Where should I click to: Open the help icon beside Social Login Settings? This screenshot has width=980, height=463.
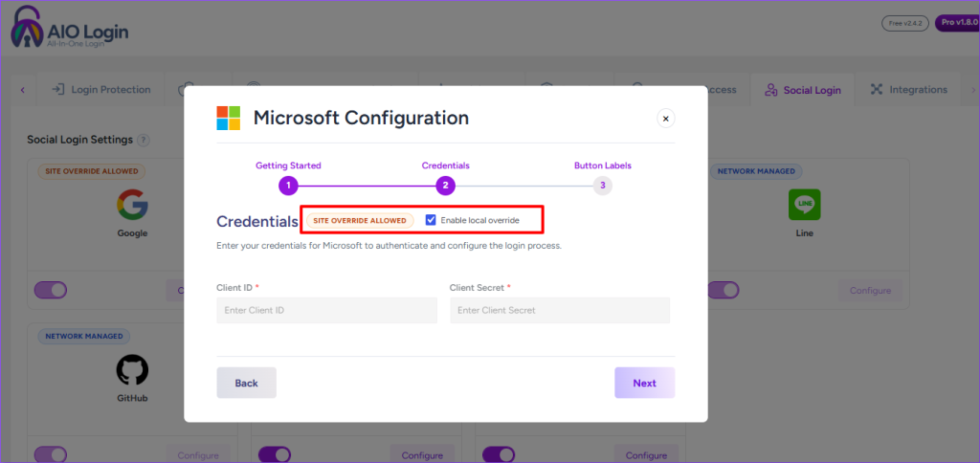click(144, 140)
